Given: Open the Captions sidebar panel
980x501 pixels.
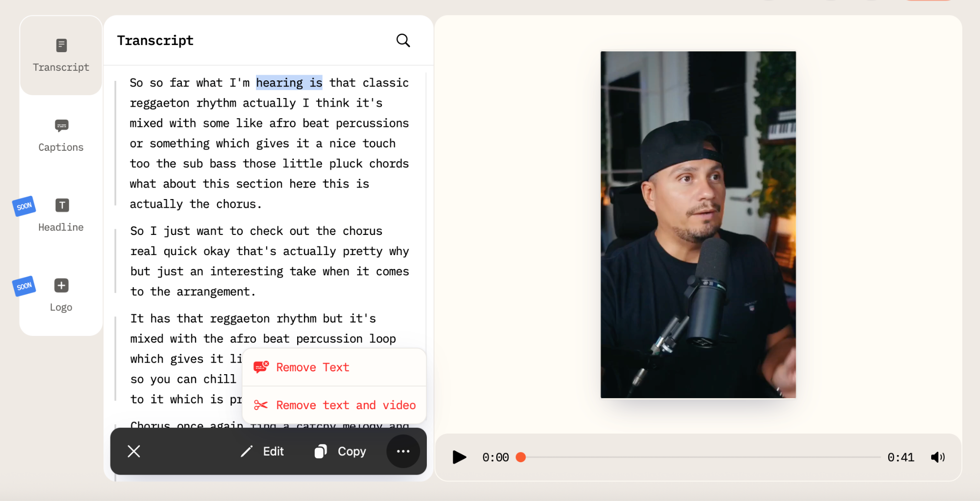Looking at the screenshot, I should pos(61,136).
